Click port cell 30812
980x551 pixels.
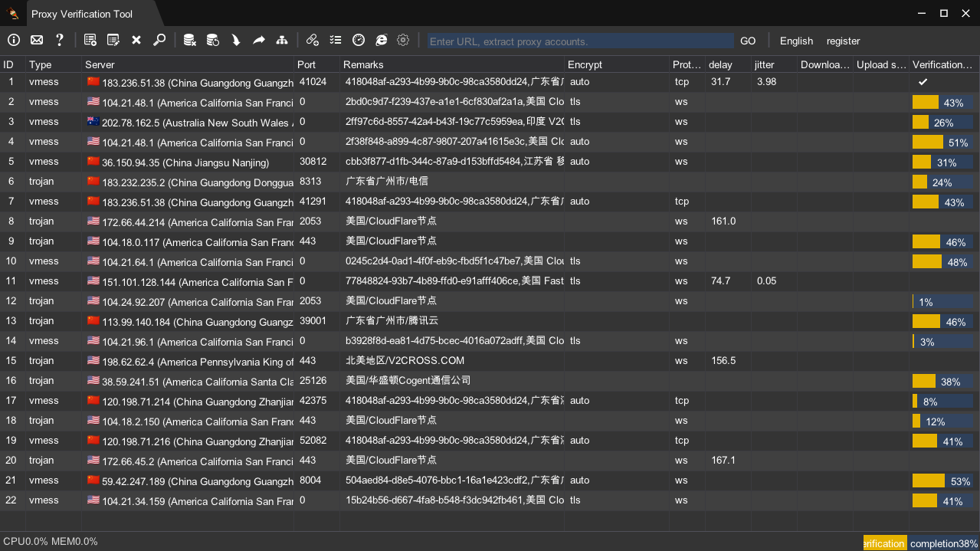coord(313,161)
